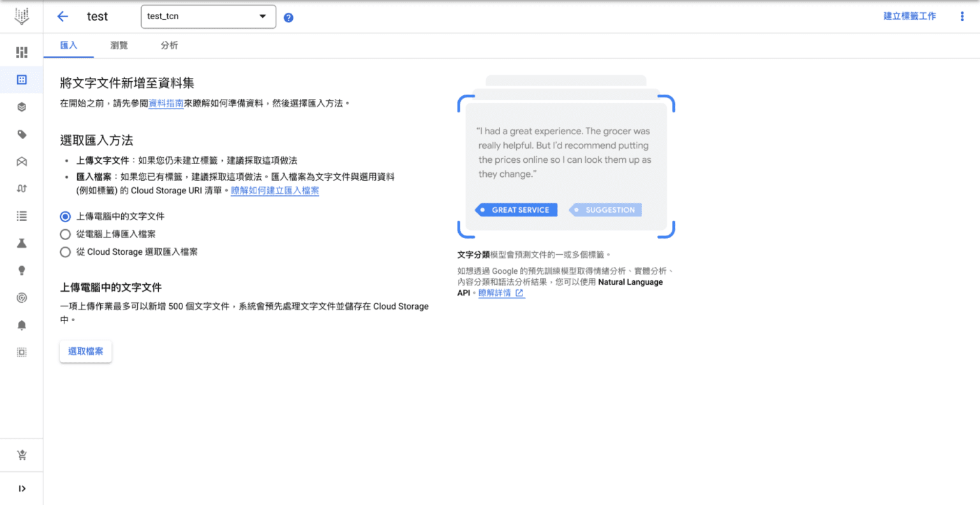The width and height of the screenshot is (980, 505).
Task: Select the Experiments flask icon
Action: click(x=22, y=243)
